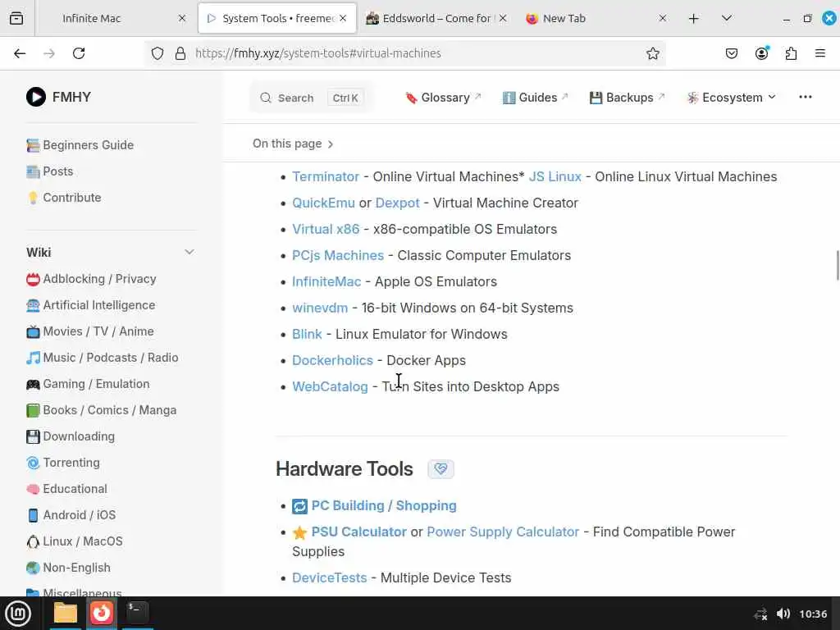Viewport: 840px width, 630px height.
Task: Open the Guides nav link
Action: click(535, 98)
